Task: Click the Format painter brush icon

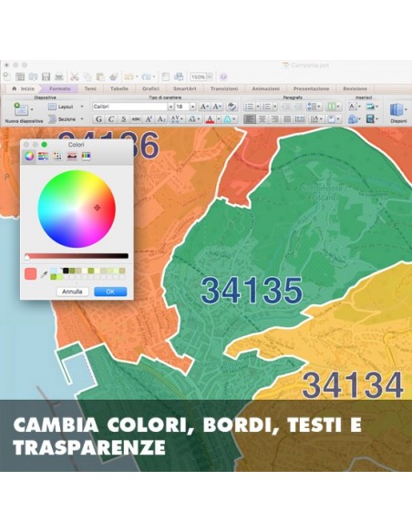Action: coord(113,77)
